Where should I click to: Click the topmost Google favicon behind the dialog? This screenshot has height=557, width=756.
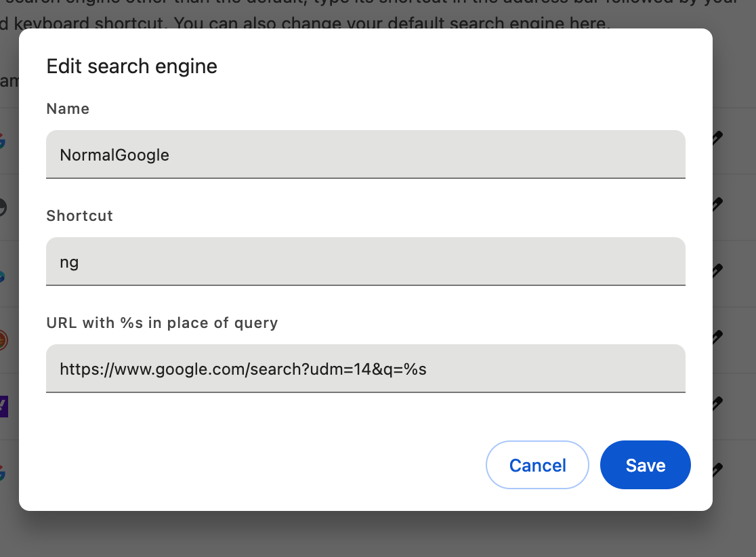3,141
